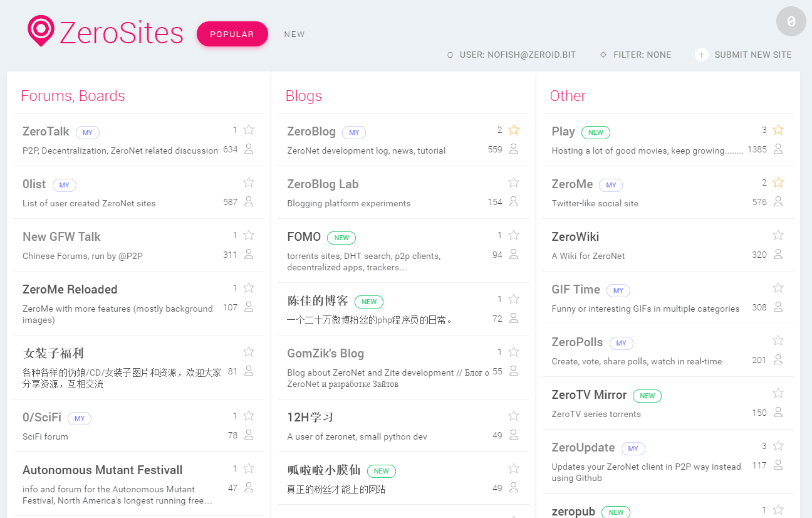Star the GIF Time site
The image size is (812, 518).
pos(778,288)
